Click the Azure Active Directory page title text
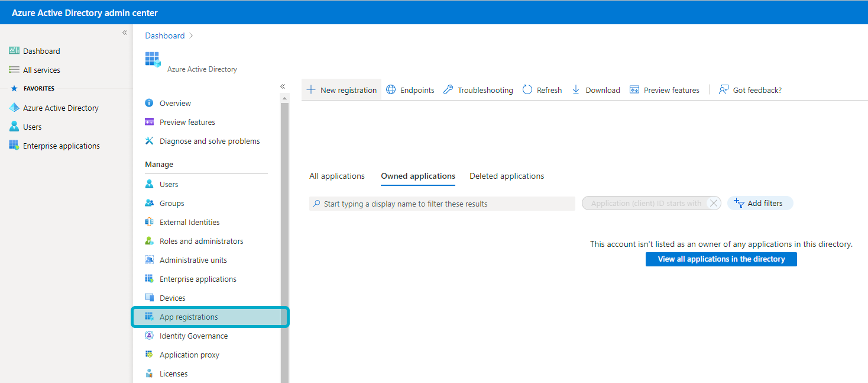 click(x=202, y=69)
